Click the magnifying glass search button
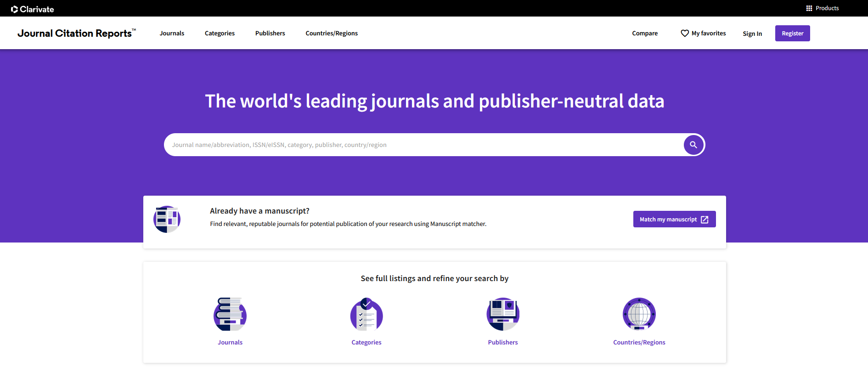 693,145
